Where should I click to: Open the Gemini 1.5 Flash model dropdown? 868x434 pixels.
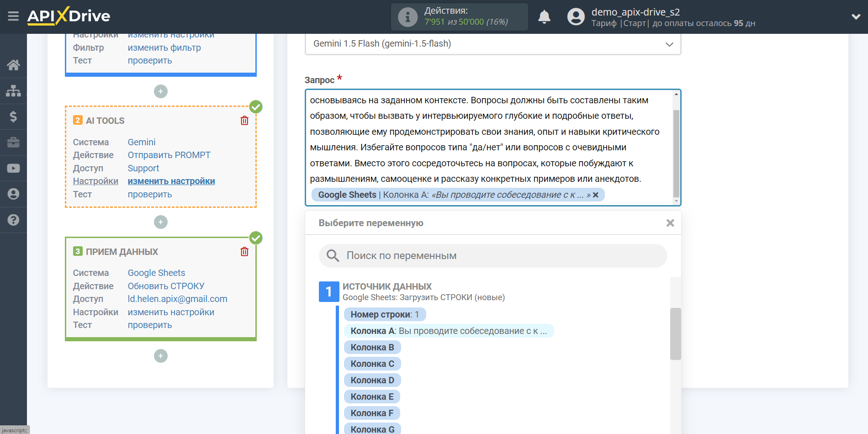pyautogui.click(x=493, y=44)
